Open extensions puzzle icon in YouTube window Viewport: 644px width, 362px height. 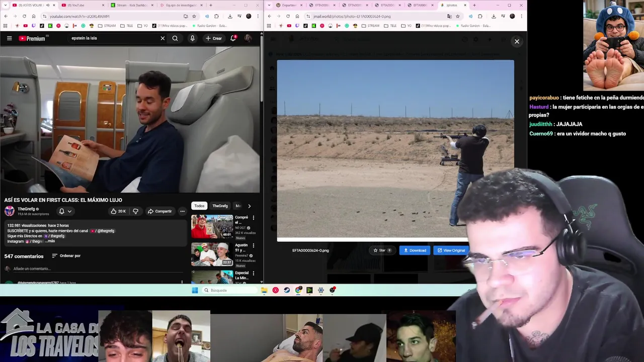pos(216,16)
